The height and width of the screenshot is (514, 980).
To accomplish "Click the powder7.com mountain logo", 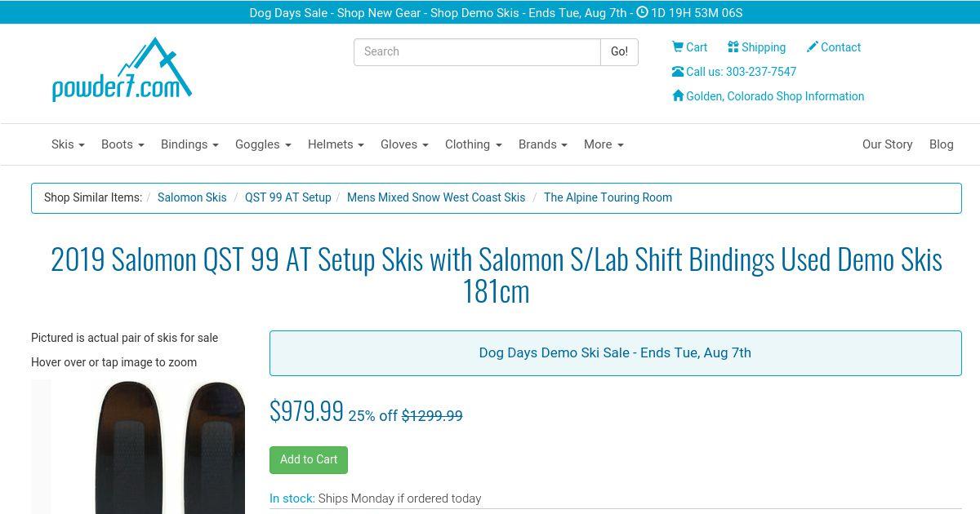I will (122, 70).
